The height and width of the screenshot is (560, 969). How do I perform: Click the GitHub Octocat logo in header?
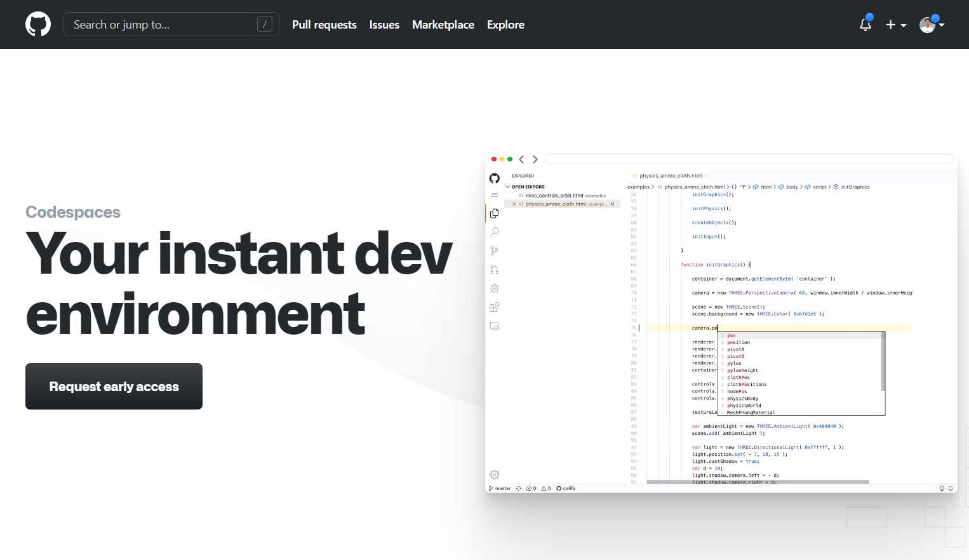(x=38, y=24)
